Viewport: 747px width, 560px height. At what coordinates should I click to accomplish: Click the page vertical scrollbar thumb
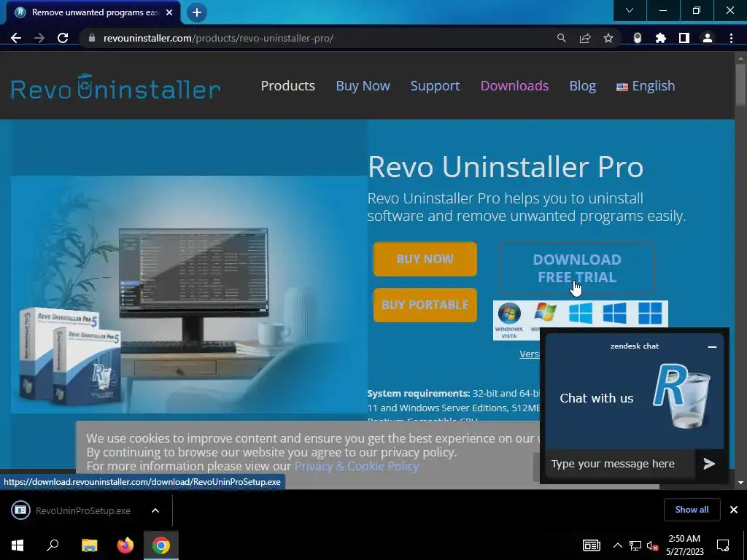click(740, 83)
